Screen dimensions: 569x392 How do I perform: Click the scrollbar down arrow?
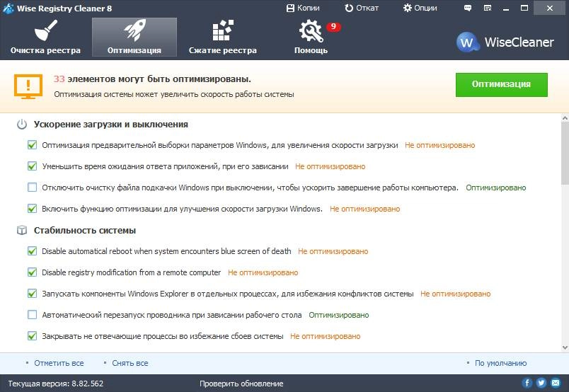click(x=565, y=347)
